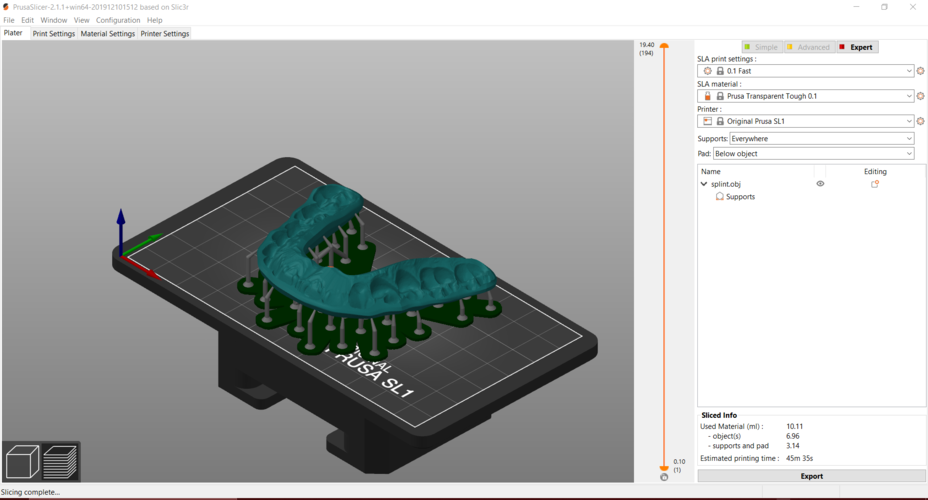This screenshot has width=928, height=500.
Task: Select Simple mode
Action: pyautogui.click(x=762, y=47)
